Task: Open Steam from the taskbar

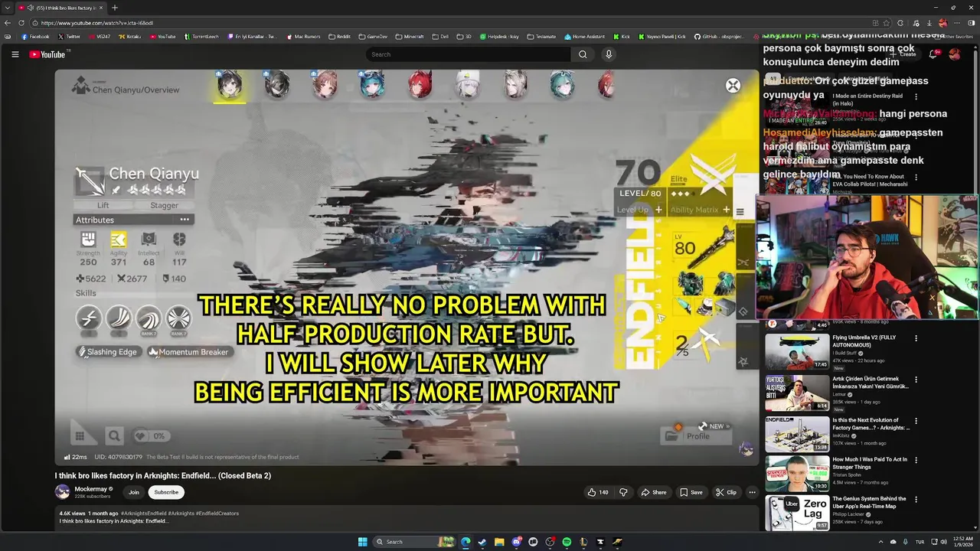Action: pos(482,542)
